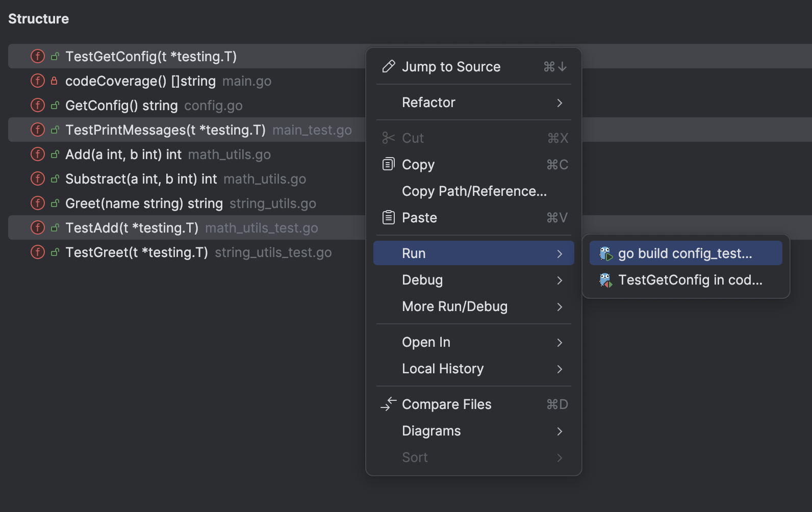This screenshot has height=512, width=812.
Task: Click the pencil icon beside Jump to Source
Action: tap(389, 67)
